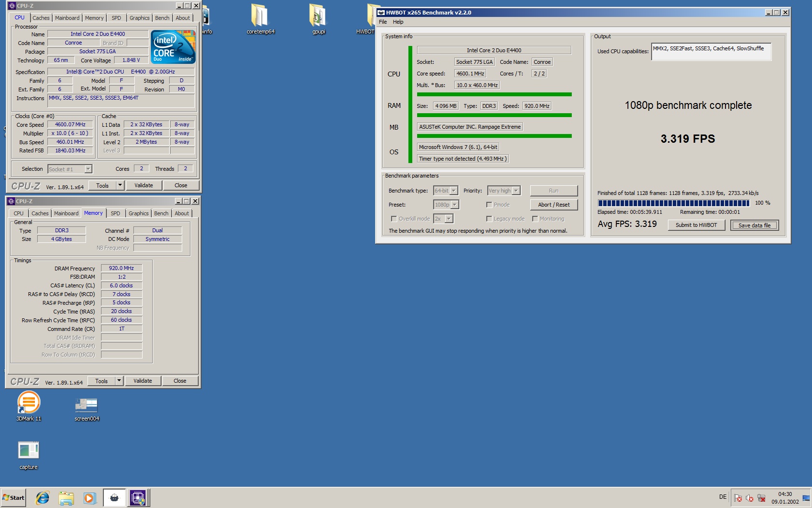This screenshot has width=812, height=508.
Task: Click the ASUSTeK Rampage Extreme field
Action: click(x=470, y=127)
